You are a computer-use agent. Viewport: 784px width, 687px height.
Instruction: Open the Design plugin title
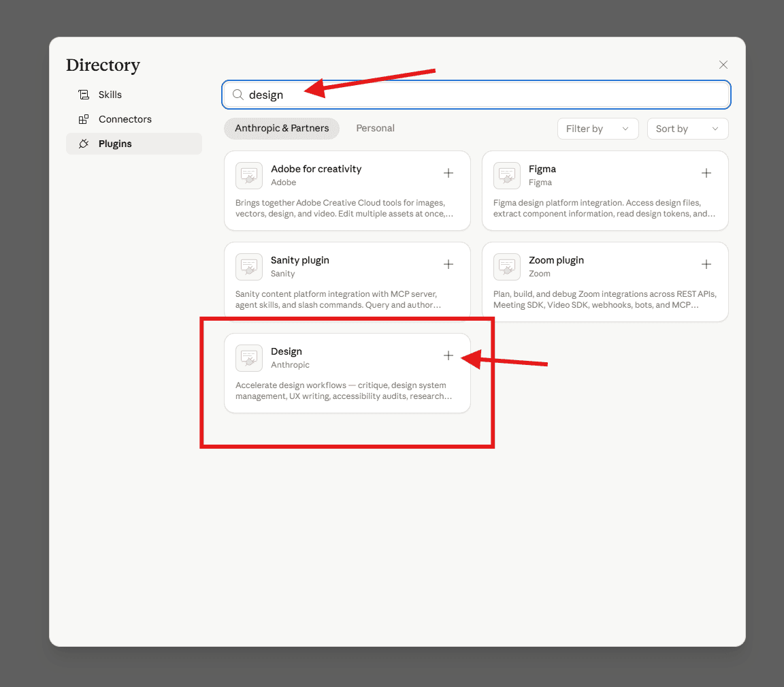tap(287, 351)
